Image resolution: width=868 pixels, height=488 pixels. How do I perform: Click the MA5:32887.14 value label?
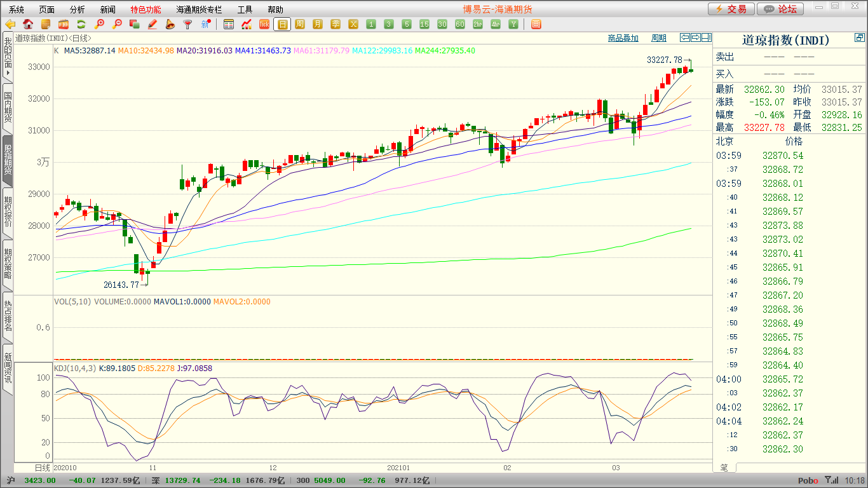pyautogui.click(x=90, y=50)
